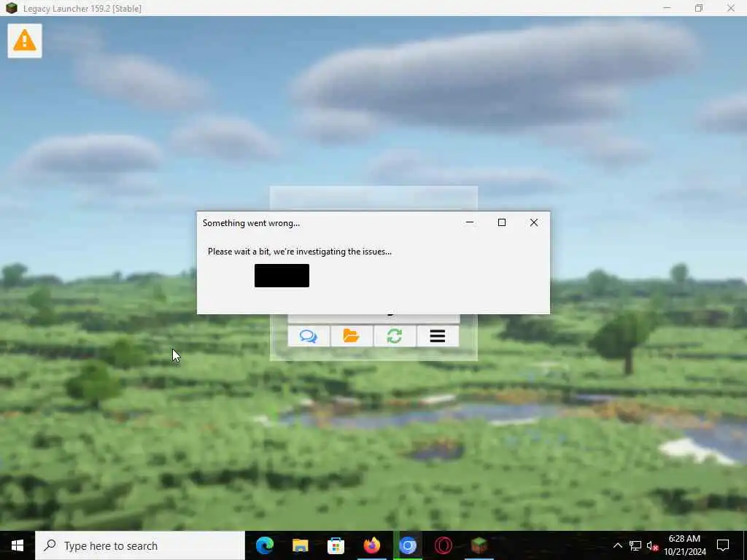Open the launcher chat/support speech bubbles icon

point(309,336)
